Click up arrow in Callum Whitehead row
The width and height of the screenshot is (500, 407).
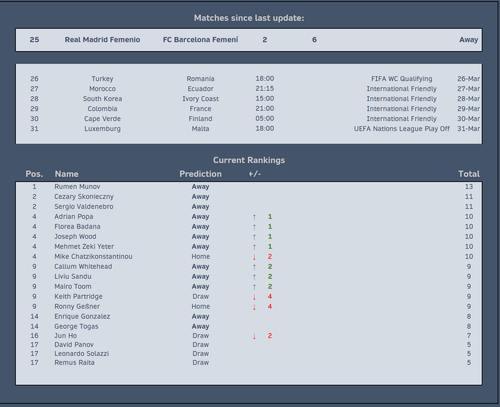[x=254, y=267]
